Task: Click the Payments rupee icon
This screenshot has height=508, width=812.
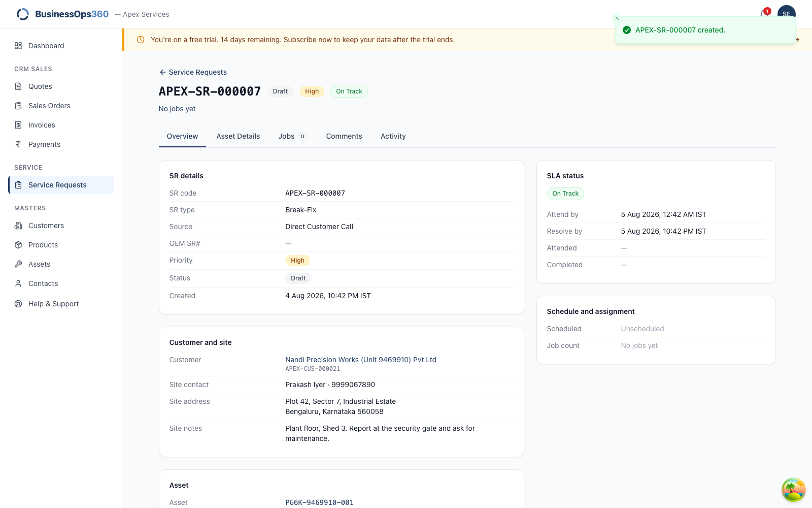Action: click(18, 144)
